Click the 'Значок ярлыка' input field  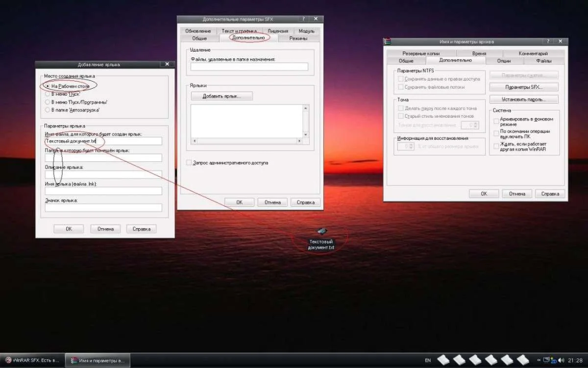[103, 208]
